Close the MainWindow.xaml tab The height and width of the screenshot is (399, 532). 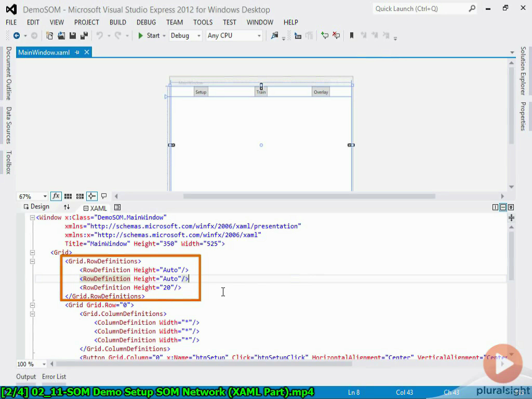[87, 52]
